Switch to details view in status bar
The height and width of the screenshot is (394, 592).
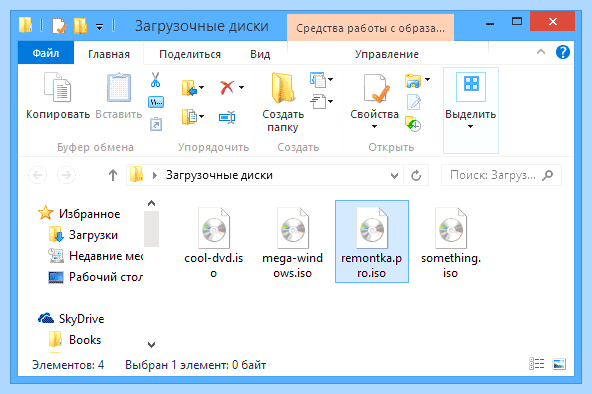coord(536,364)
